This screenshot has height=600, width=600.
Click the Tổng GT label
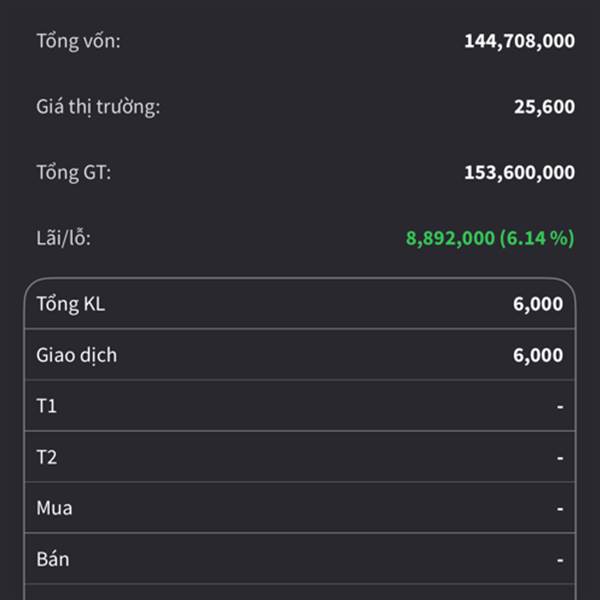(74, 172)
